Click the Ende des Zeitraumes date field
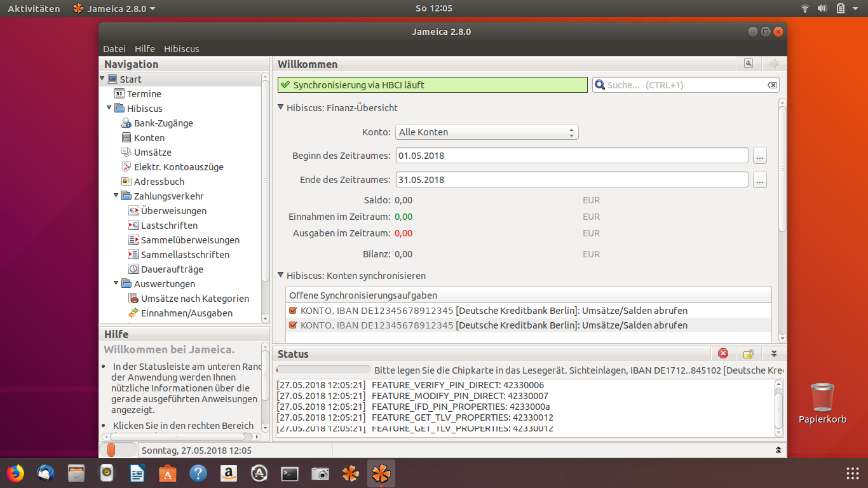Screen dimensions: 868x488 pyautogui.click(x=572, y=180)
